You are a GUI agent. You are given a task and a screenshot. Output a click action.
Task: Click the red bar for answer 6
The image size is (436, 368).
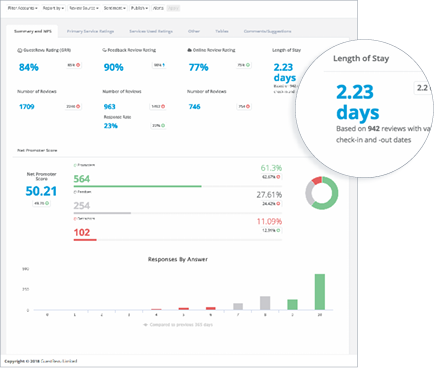coord(211,309)
